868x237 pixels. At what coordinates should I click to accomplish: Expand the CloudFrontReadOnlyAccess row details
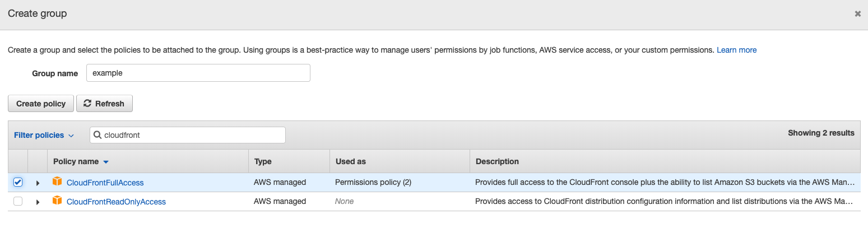click(x=38, y=202)
